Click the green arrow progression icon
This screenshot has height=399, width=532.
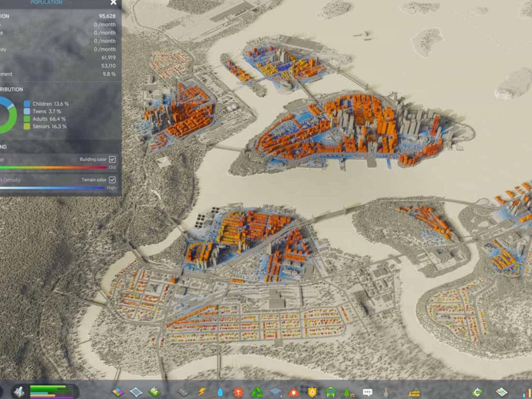coord(477,392)
